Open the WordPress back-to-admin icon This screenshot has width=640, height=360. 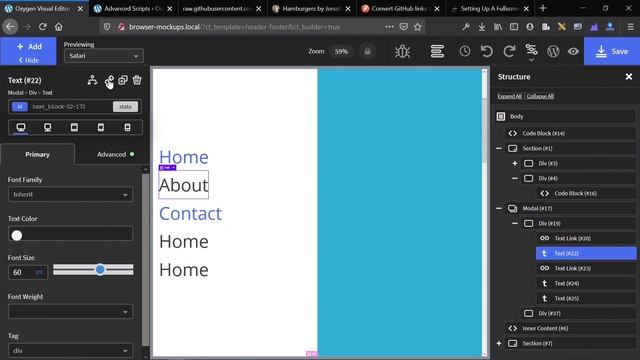click(x=553, y=51)
